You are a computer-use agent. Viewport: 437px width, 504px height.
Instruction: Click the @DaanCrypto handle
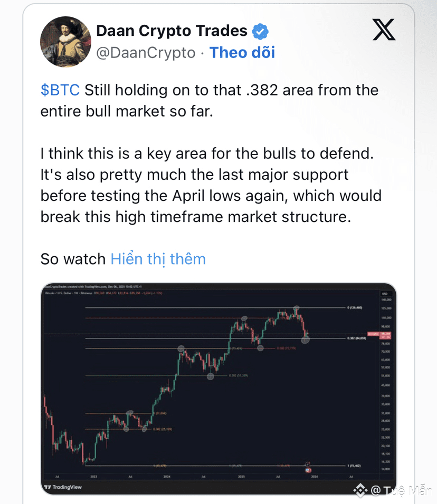pyautogui.click(x=146, y=53)
